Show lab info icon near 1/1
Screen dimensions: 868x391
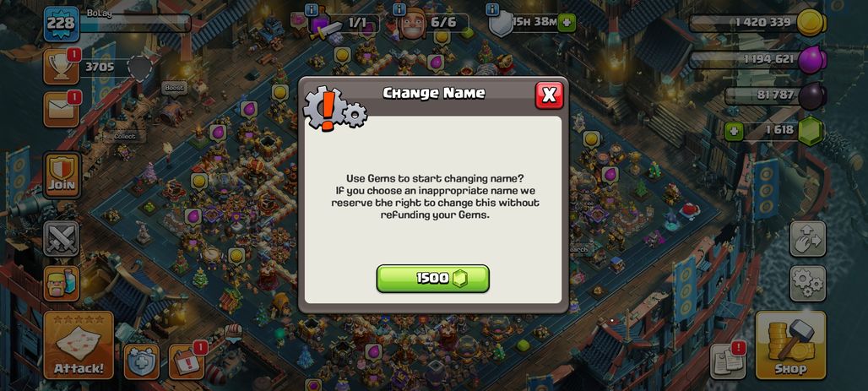pyautogui.click(x=311, y=9)
